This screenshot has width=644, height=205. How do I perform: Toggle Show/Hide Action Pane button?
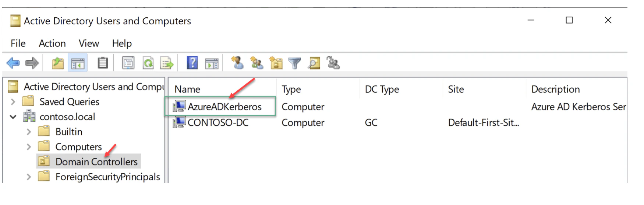pyautogui.click(x=212, y=63)
